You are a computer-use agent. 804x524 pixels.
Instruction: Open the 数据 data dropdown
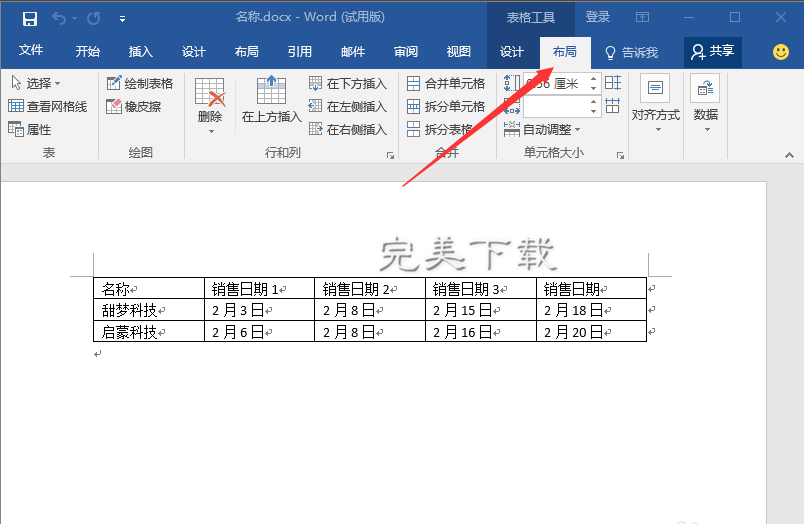(x=706, y=104)
